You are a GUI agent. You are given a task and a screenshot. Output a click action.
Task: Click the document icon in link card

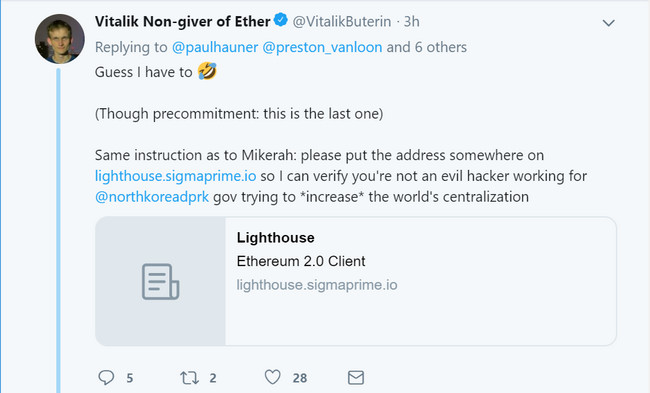coord(160,281)
